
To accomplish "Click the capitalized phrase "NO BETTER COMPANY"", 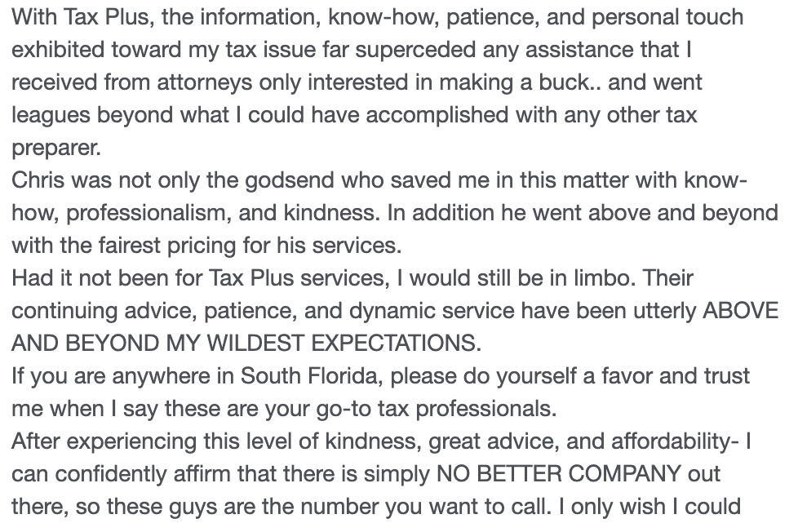I will 558,473.
